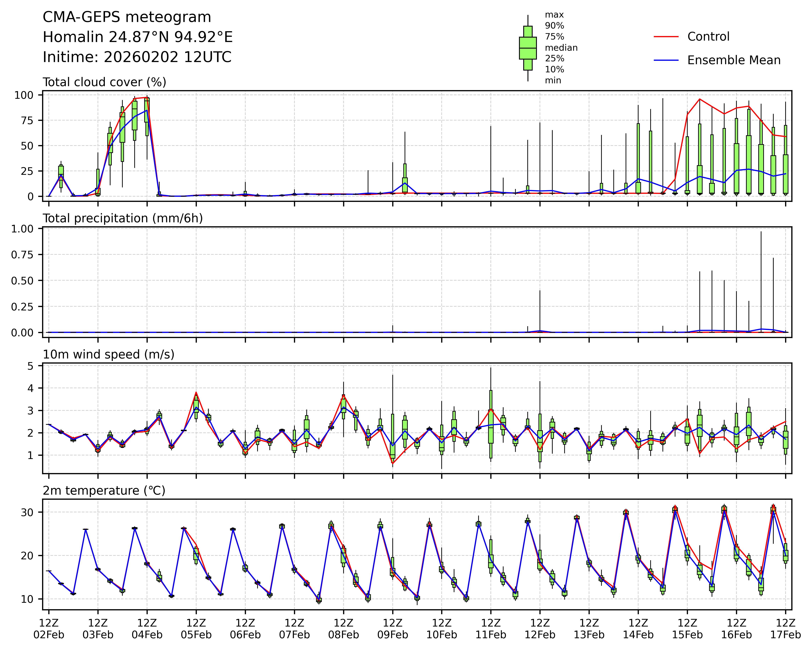Click the '2m temperature (℃)' panel title
Screen dimensions: 812x651
104,491
